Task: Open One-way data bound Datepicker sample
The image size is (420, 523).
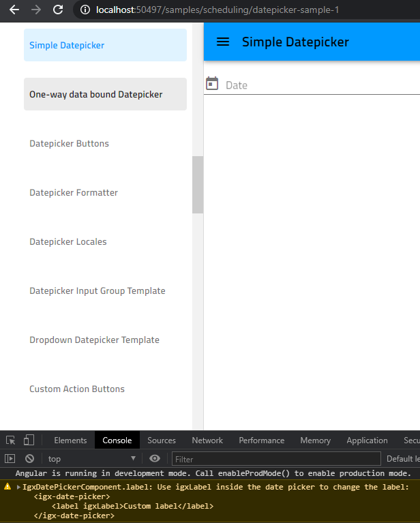Action: click(105, 94)
